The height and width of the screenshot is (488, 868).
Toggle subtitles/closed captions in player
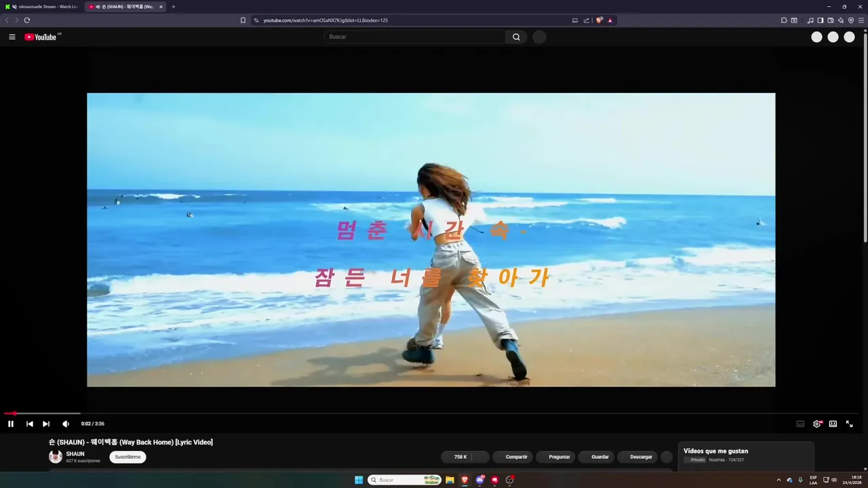(800, 424)
